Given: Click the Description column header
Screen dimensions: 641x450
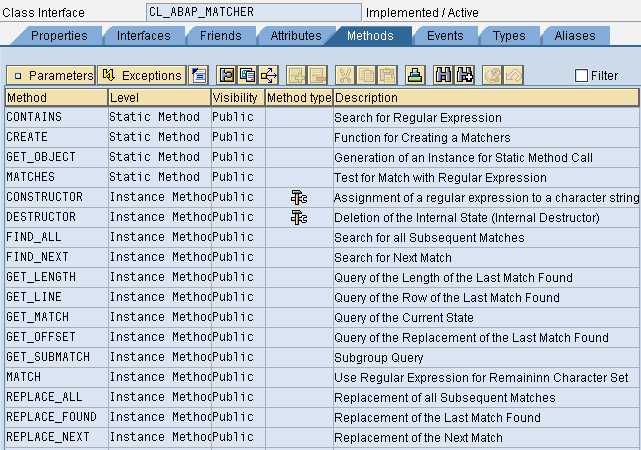Looking at the screenshot, I should coord(486,98).
